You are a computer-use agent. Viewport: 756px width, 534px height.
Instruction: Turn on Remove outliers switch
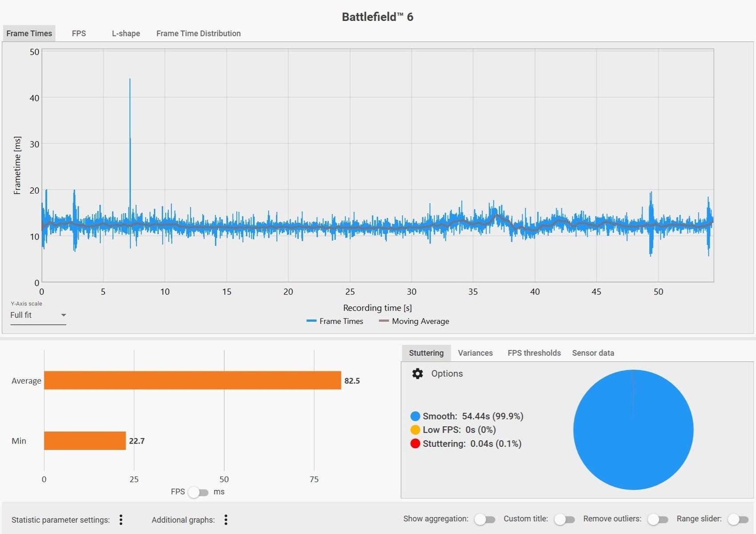pos(658,519)
